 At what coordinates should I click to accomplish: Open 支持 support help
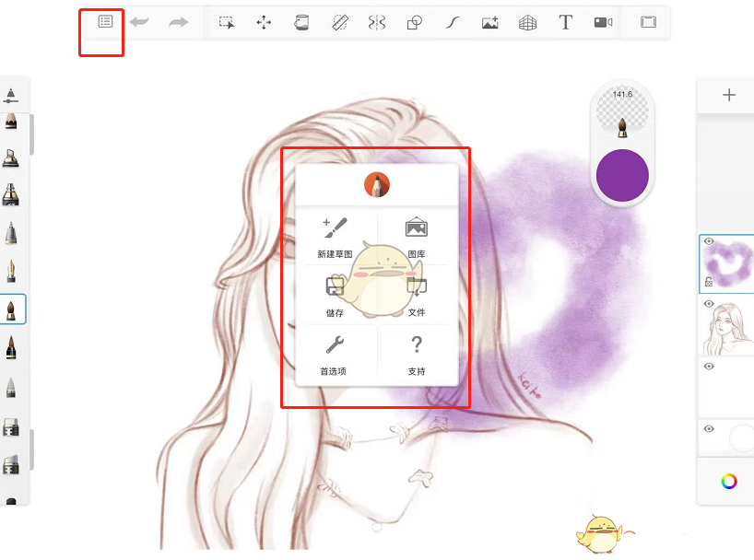coord(417,356)
